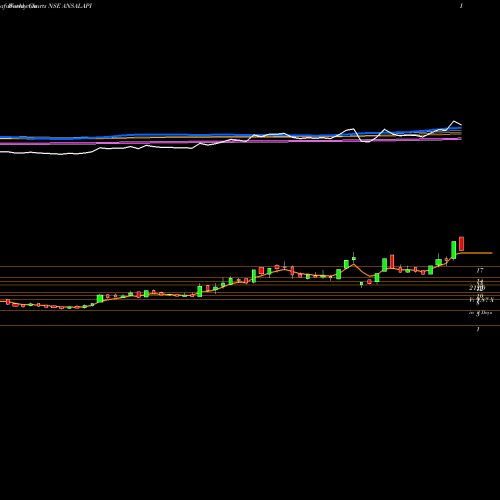Click the last red candlestick
The width and height of the screenshot is (500, 500).
click(461, 244)
